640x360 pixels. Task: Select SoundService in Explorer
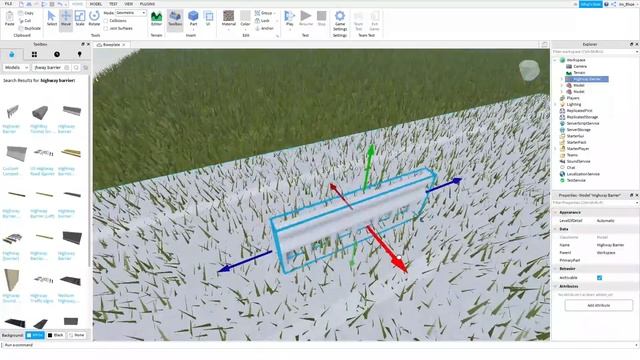(578, 161)
